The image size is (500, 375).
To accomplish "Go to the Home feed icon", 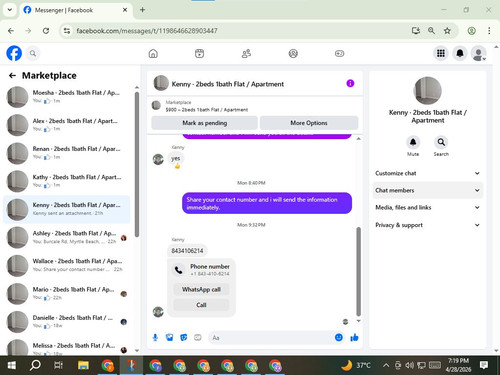I will pos(153,53).
